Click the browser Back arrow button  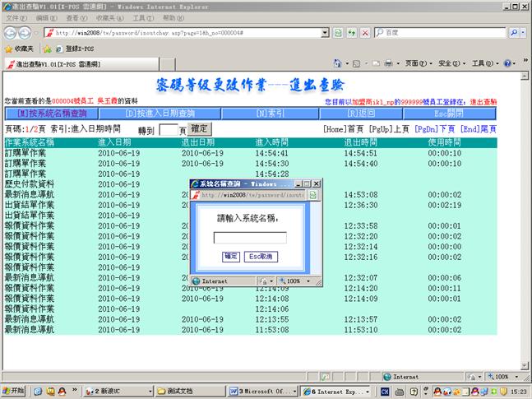pos(11,33)
